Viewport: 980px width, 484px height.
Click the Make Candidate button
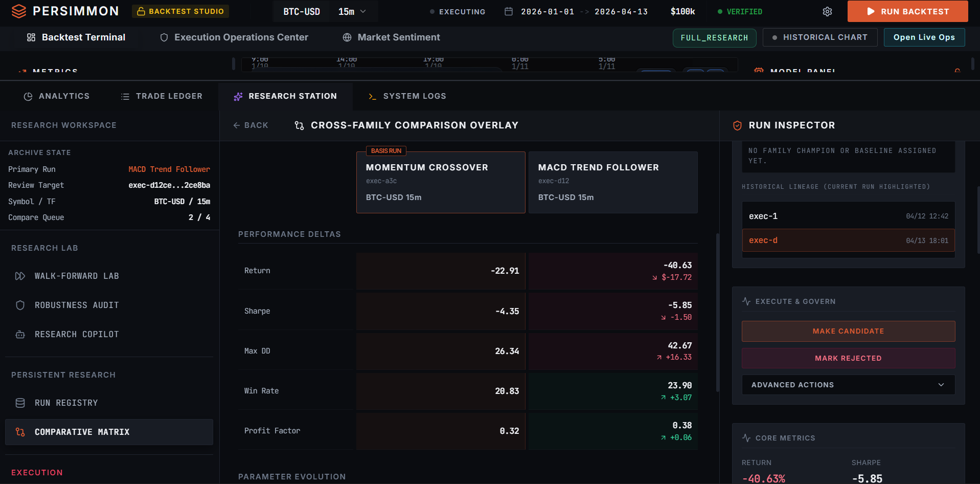coord(848,331)
